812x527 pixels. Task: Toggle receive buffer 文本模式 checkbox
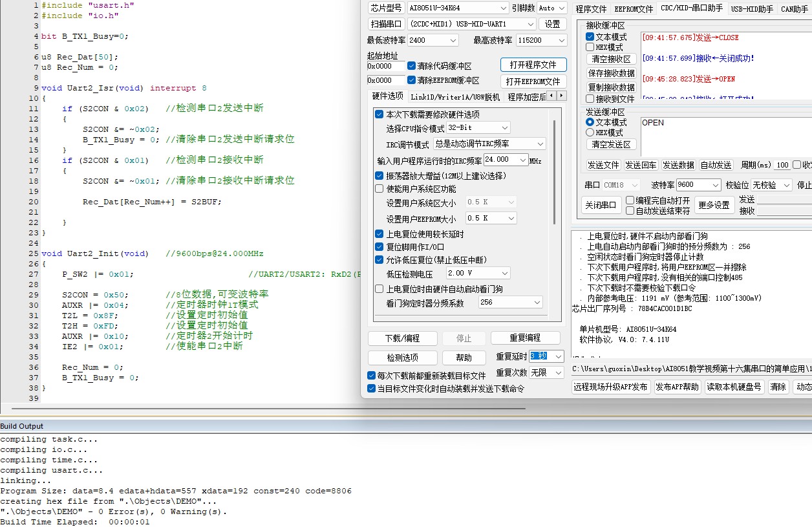pos(590,37)
